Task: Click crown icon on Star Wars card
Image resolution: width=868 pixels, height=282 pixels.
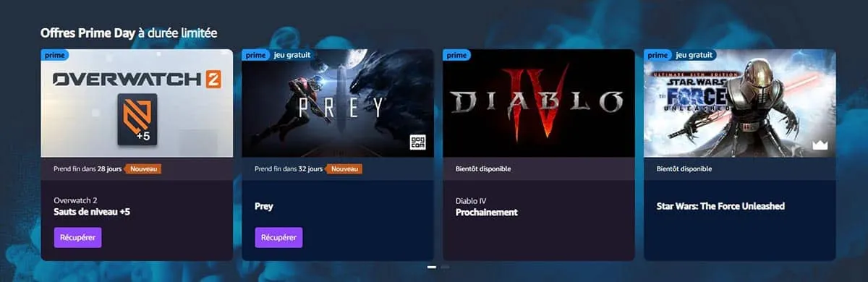Action: [820, 145]
